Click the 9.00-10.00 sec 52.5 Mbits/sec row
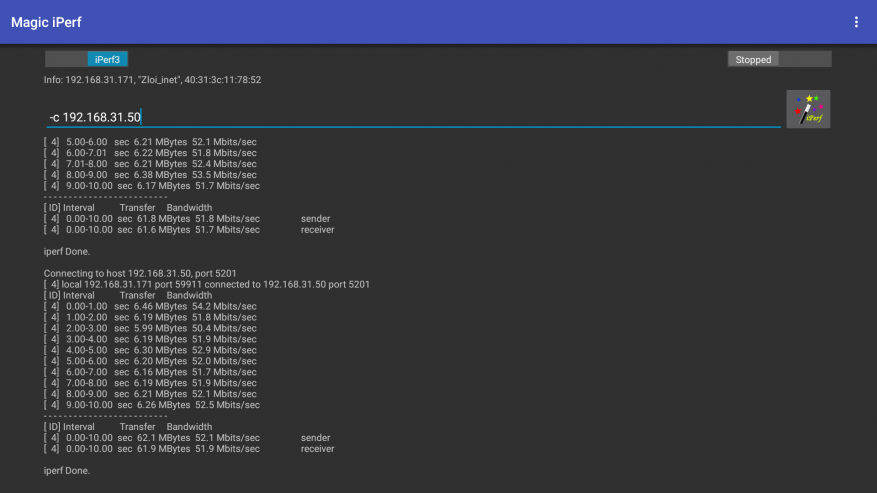This screenshot has height=493, width=877. coord(152,405)
